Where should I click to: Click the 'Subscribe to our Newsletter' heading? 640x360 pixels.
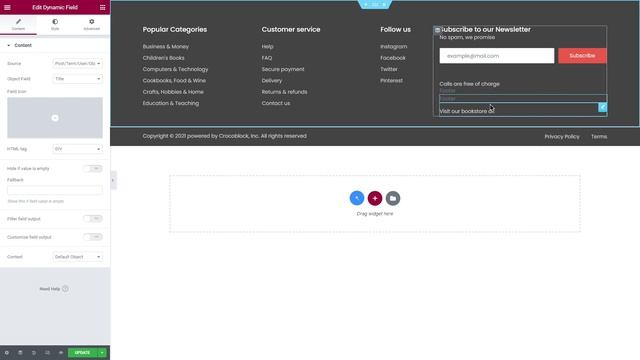485,29
